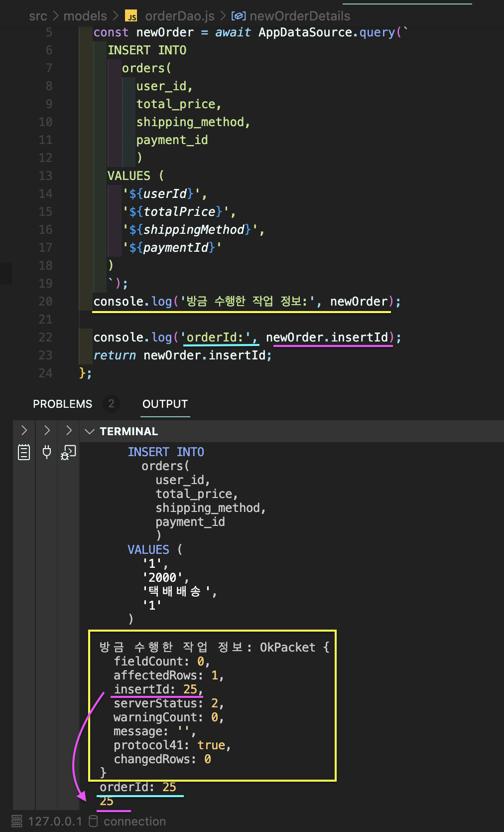
Task: Click 'insertId: 25,' in terminal
Action: click(x=158, y=689)
